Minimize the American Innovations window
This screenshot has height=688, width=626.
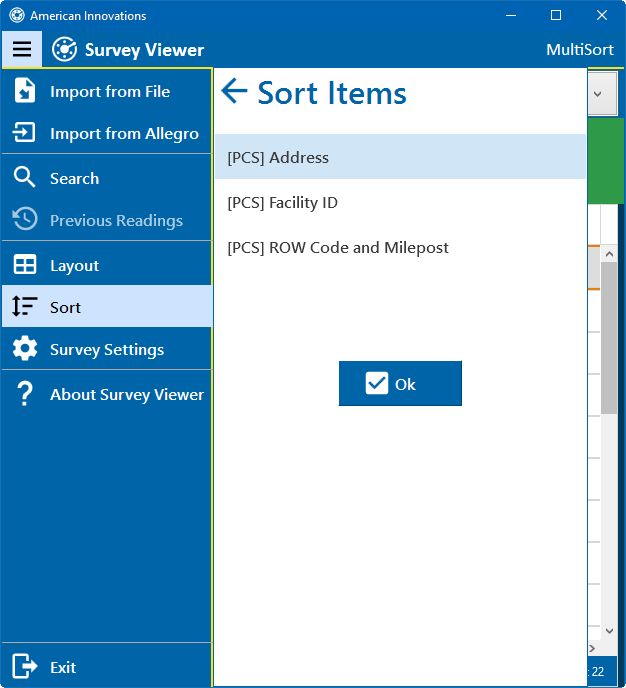[x=511, y=15]
